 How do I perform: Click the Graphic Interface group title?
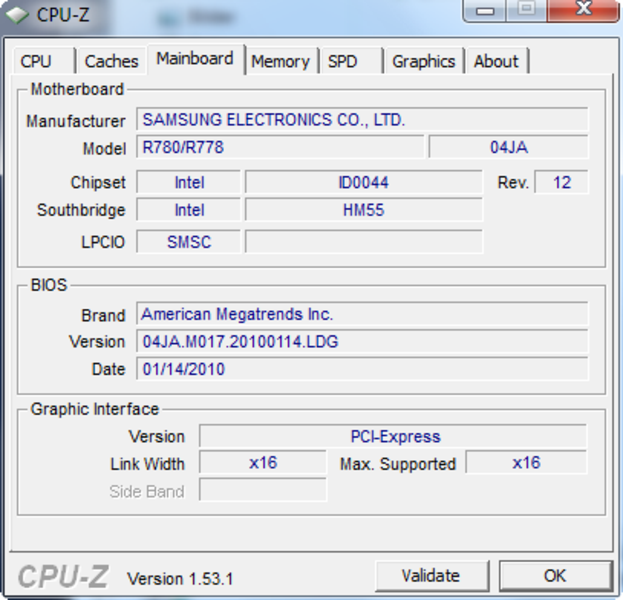tap(95, 409)
